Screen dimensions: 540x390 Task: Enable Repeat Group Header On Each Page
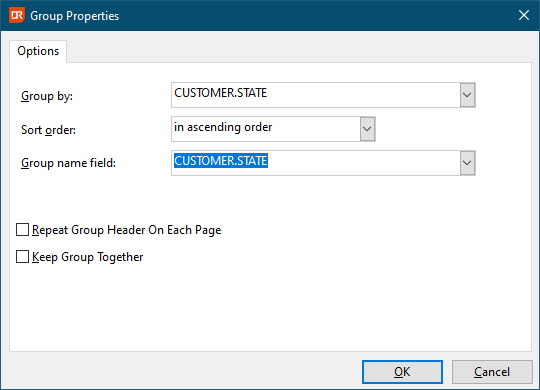pos(22,230)
